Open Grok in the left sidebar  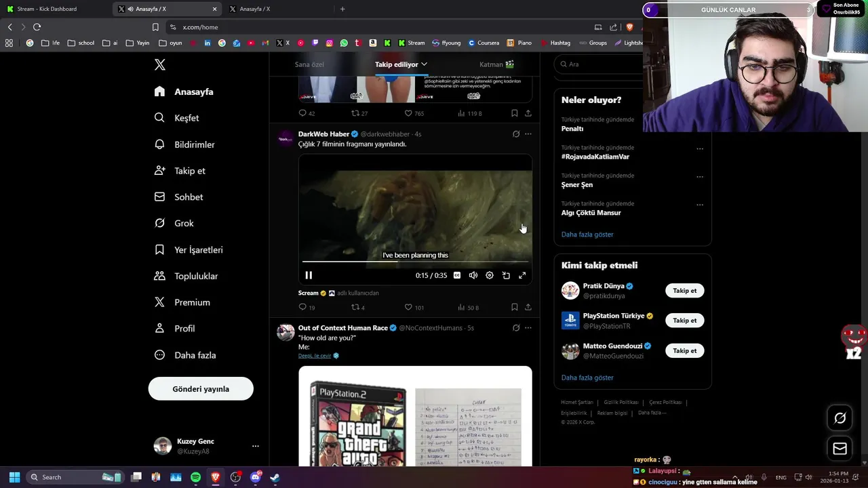pyautogui.click(x=174, y=223)
